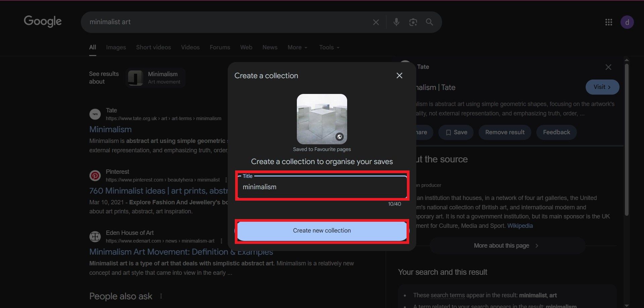Click the Visit button for Tate
The height and width of the screenshot is (308, 644).
coord(602,87)
